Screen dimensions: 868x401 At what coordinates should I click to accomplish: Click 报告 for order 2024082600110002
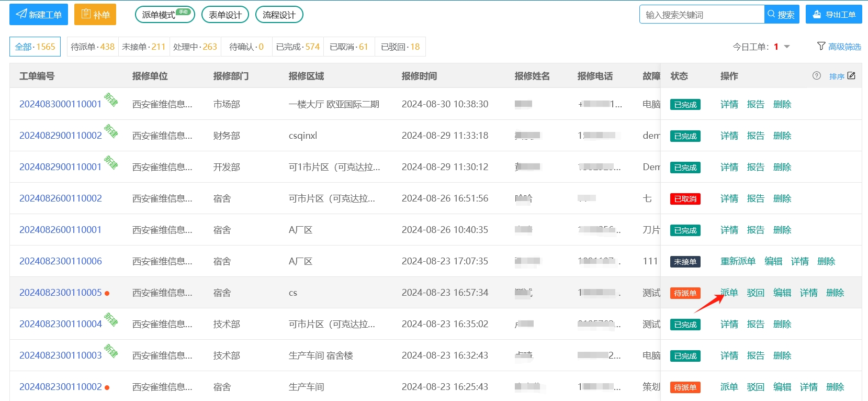click(x=755, y=198)
